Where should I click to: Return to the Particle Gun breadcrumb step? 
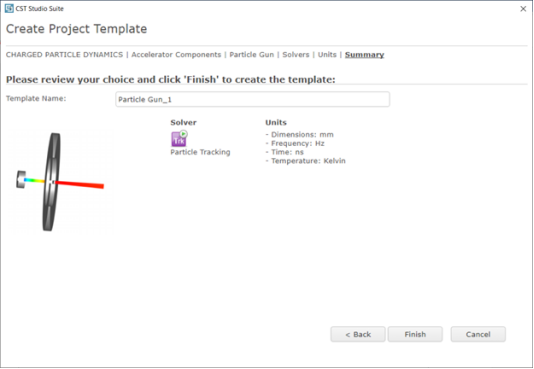tap(252, 55)
